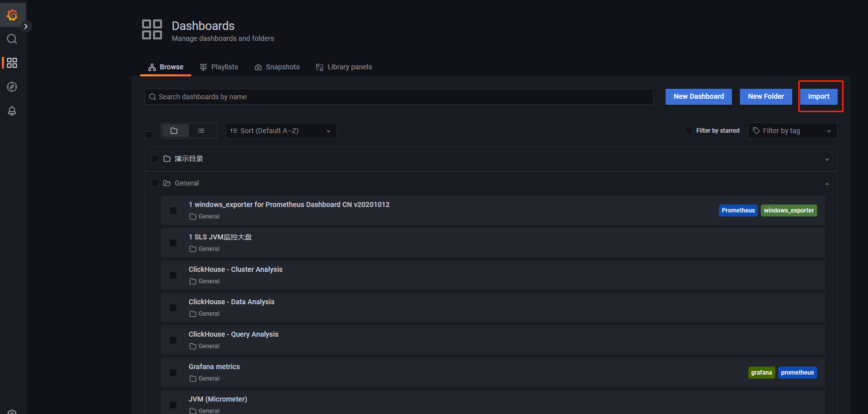The height and width of the screenshot is (414, 868).
Task: Open the Dashboards icon in sidebar
Action: pyautogui.click(x=12, y=63)
